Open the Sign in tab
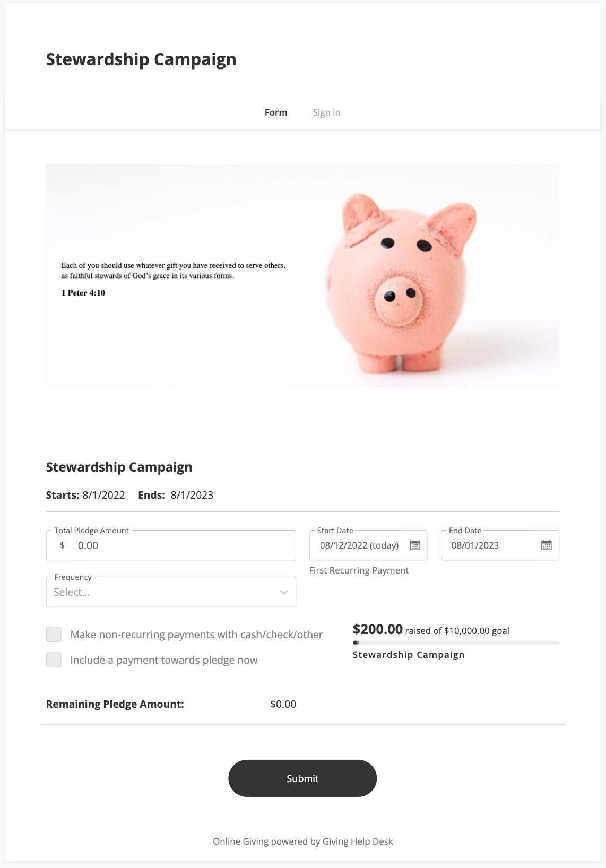The width and height of the screenshot is (606, 868). pos(326,112)
